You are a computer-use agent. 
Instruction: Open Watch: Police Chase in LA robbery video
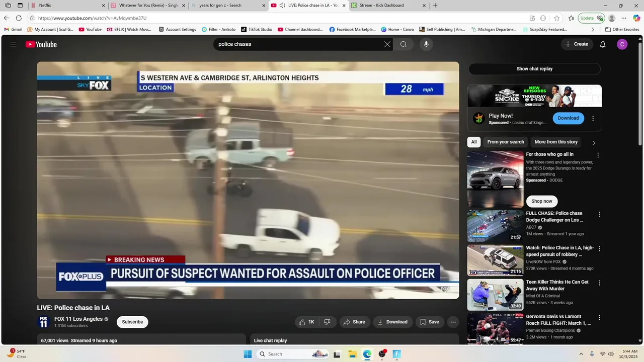click(x=560, y=251)
